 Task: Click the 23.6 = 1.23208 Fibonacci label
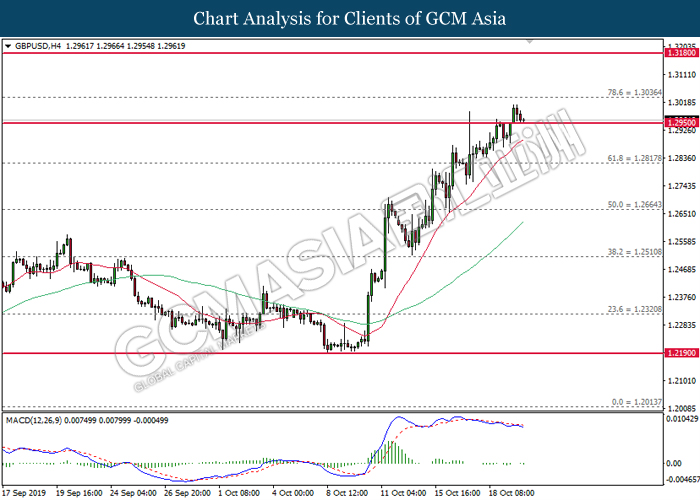pyautogui.click(x=634, y=309)
